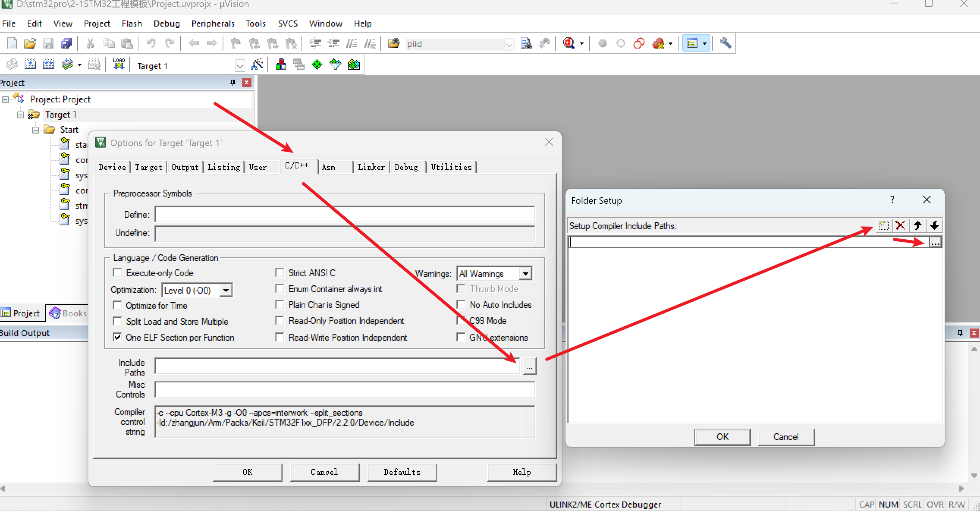980x511 pixels.
Task: Toggle Enum Container always int
Action: [x=280, y=289]
